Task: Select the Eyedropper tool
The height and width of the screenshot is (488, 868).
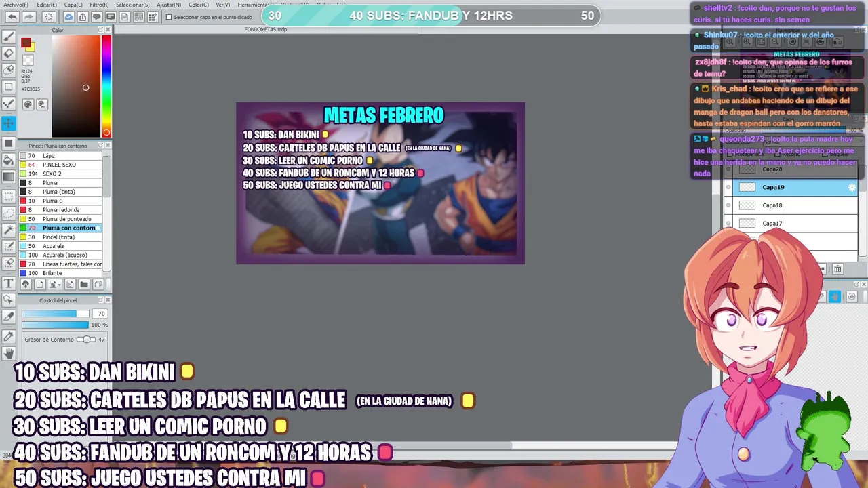Action: click(9, 336)
